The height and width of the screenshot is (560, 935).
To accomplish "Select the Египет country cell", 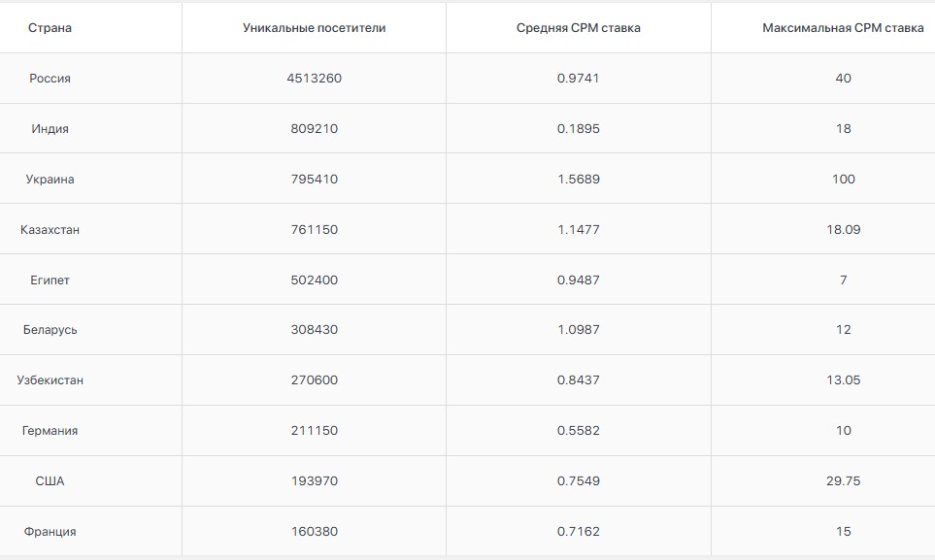I will [50, 280].
